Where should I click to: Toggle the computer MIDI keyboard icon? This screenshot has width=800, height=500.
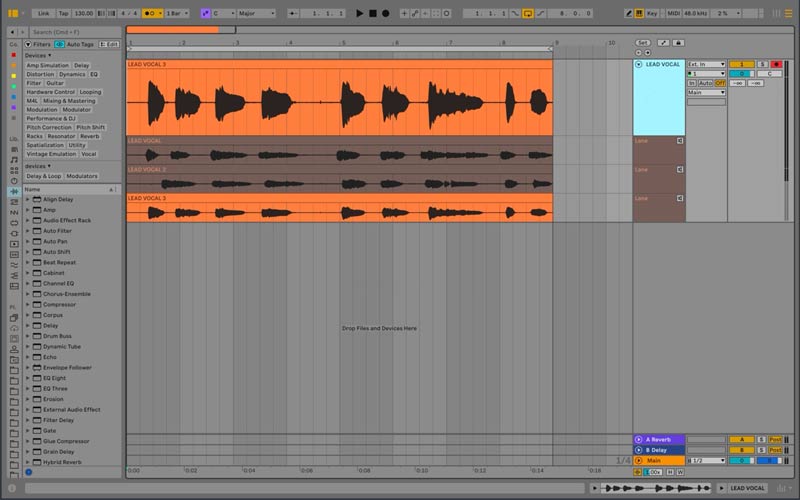(639, 13)
